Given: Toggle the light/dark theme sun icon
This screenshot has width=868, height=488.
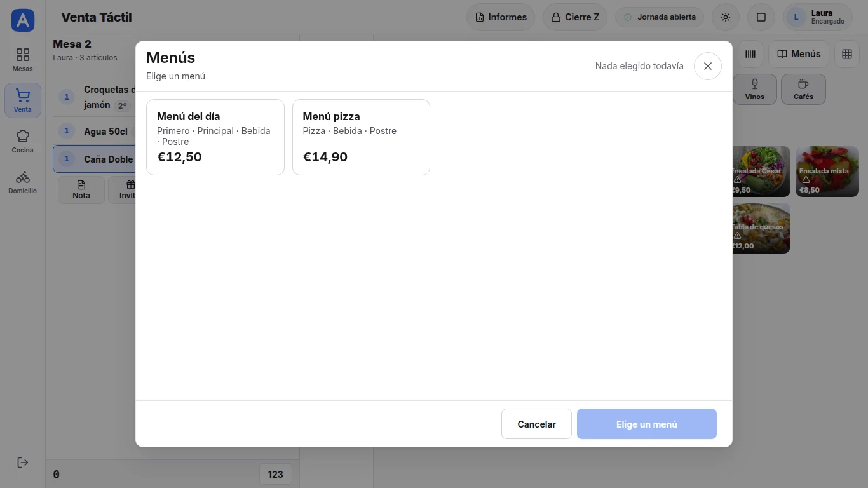Looking at the screenshot, I should pos(726,17).
